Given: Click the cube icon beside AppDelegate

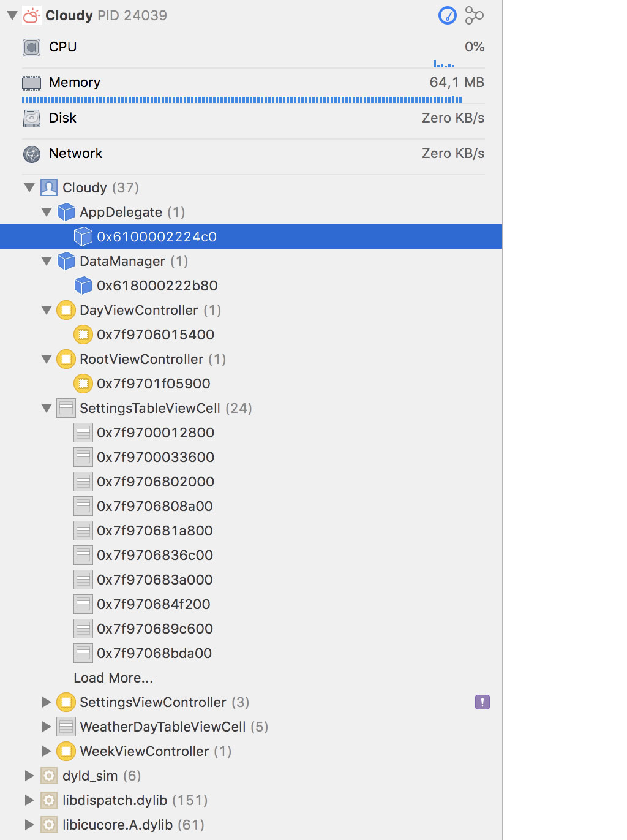Looking at the screenshot, I should (x=66, y=212).
